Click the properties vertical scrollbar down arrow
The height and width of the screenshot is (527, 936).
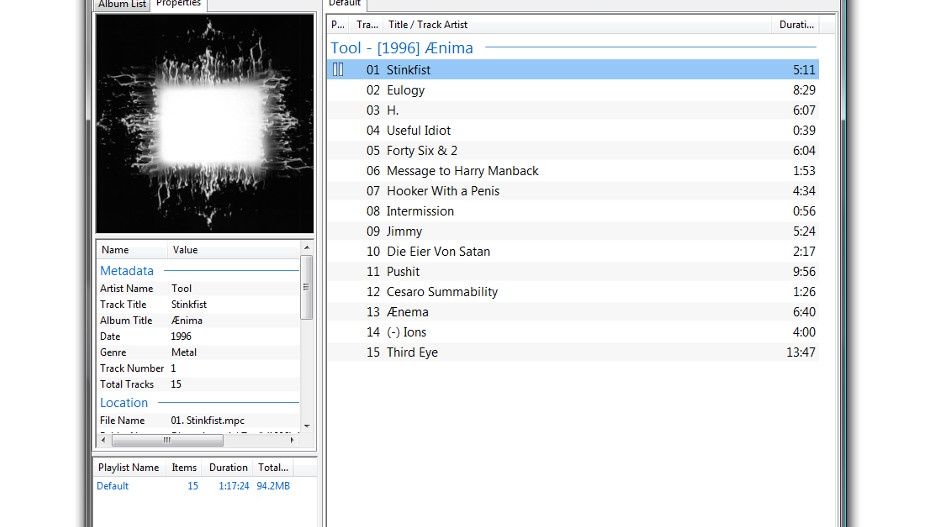coord(307,426)
